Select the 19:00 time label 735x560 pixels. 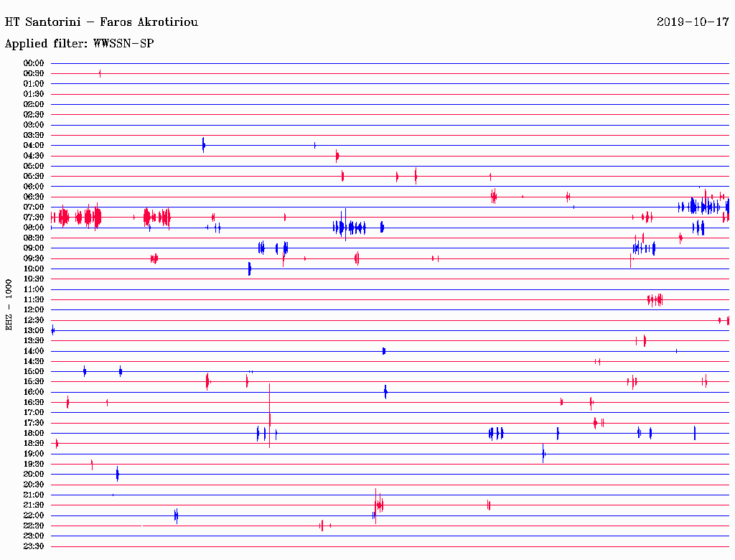click(33, 454)
